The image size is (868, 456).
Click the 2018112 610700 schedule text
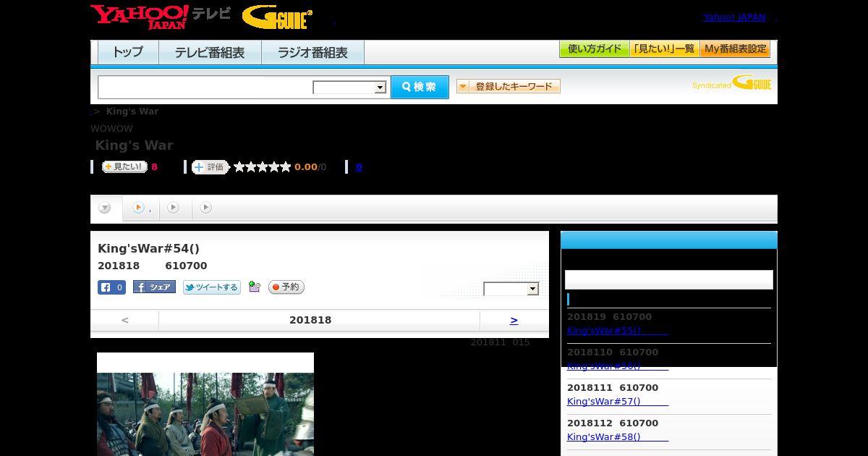[613, 423]
